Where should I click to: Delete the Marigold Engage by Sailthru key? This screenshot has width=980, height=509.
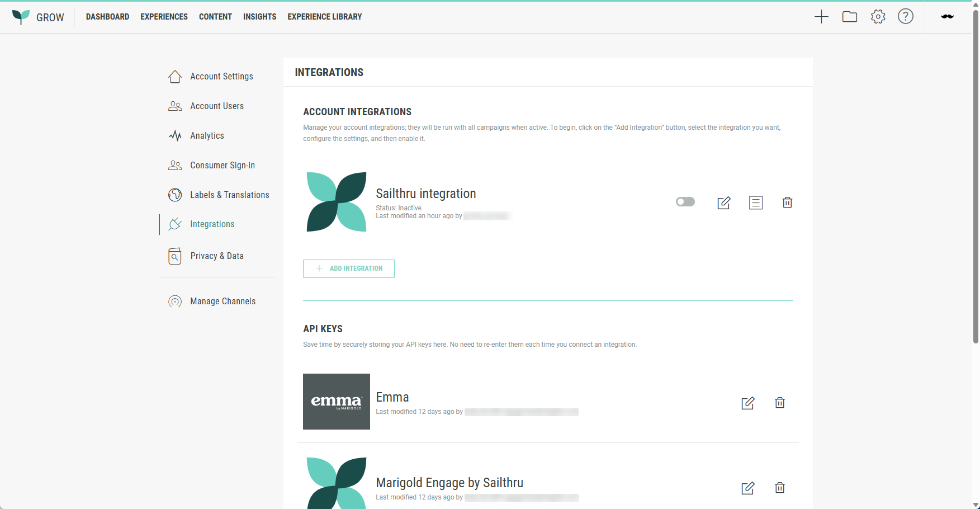[x=779, y=488]
